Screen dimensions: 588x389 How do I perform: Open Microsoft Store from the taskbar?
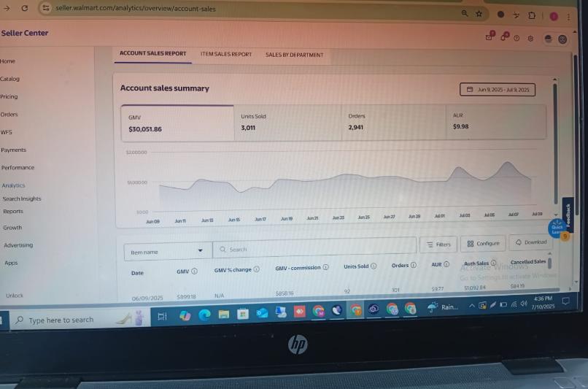[x=243, y=314]
